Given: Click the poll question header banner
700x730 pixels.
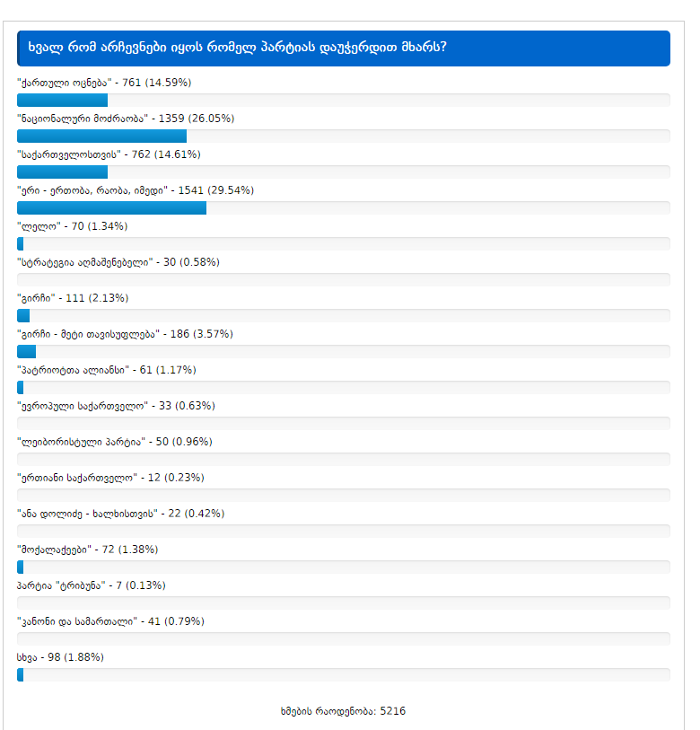Looking at the screenshot, I should (x=343, y=48).
